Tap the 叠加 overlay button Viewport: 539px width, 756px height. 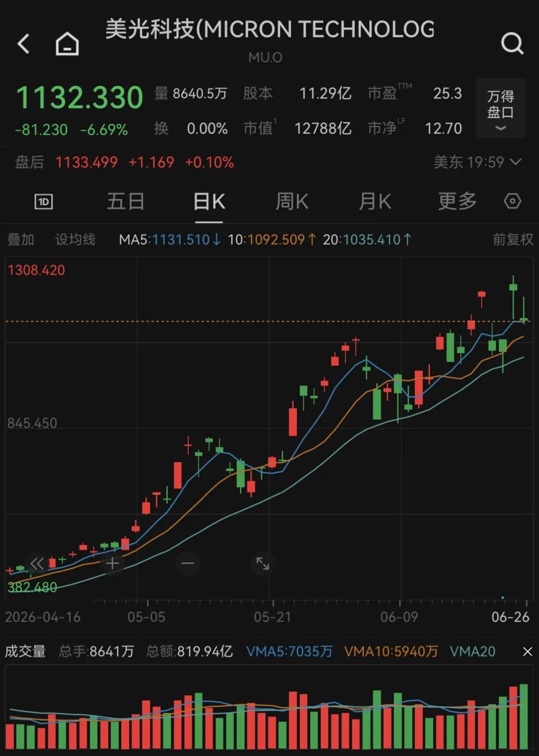click(20, 240)
